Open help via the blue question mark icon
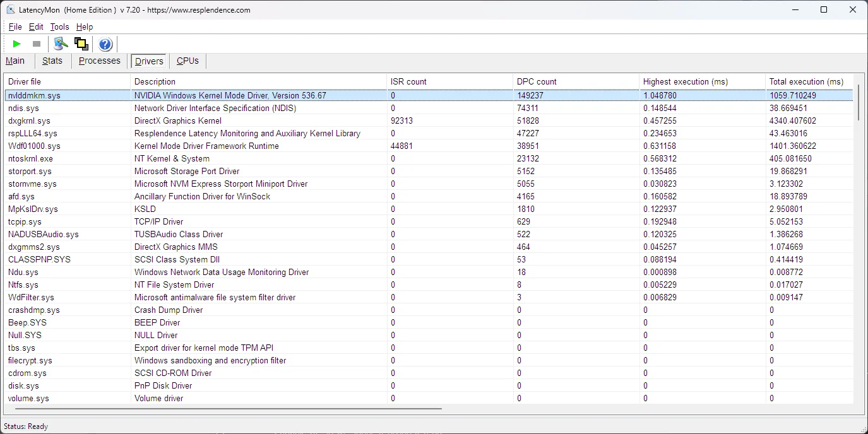This screenshot has height=434, width=868. [x=105, y=44]
